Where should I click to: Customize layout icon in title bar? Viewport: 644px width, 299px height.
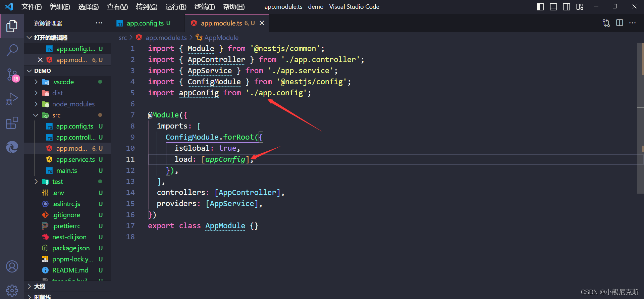click(x=580, y=7)
